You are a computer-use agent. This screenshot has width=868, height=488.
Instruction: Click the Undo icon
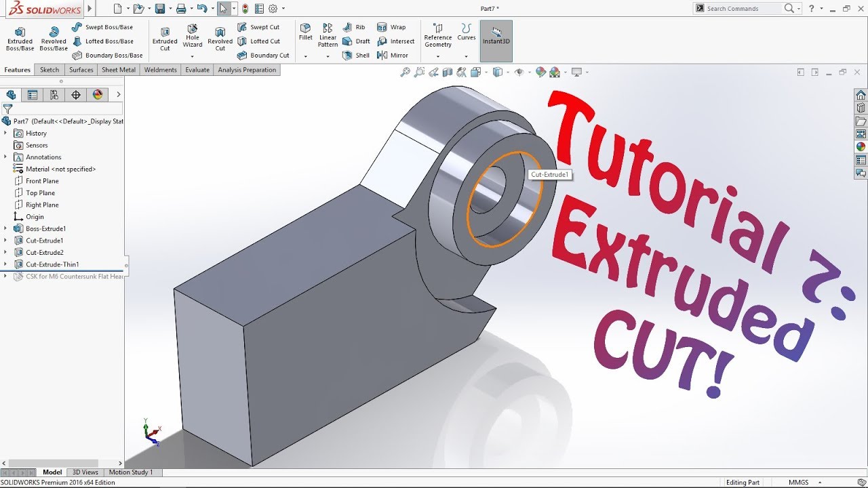201,9
